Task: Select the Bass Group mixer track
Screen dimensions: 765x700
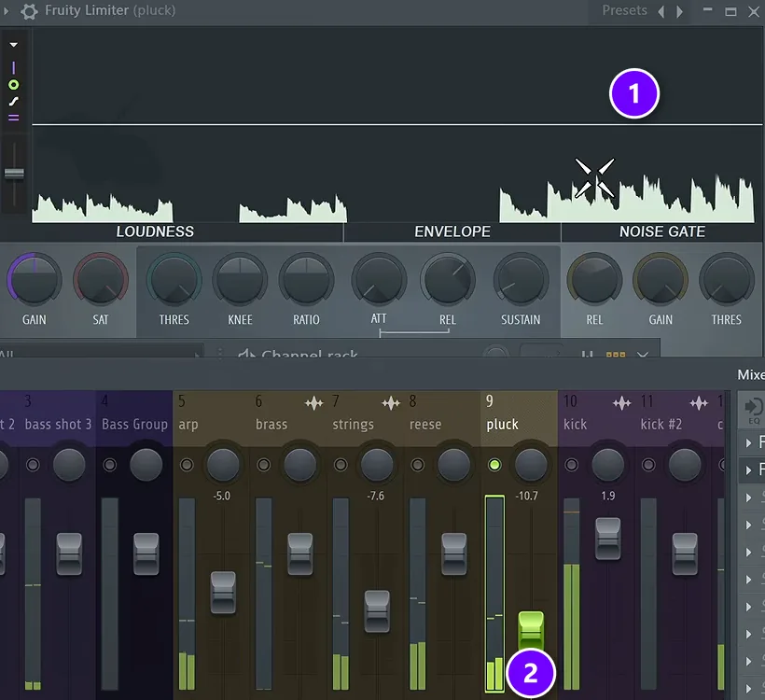Action: [134, 424]
